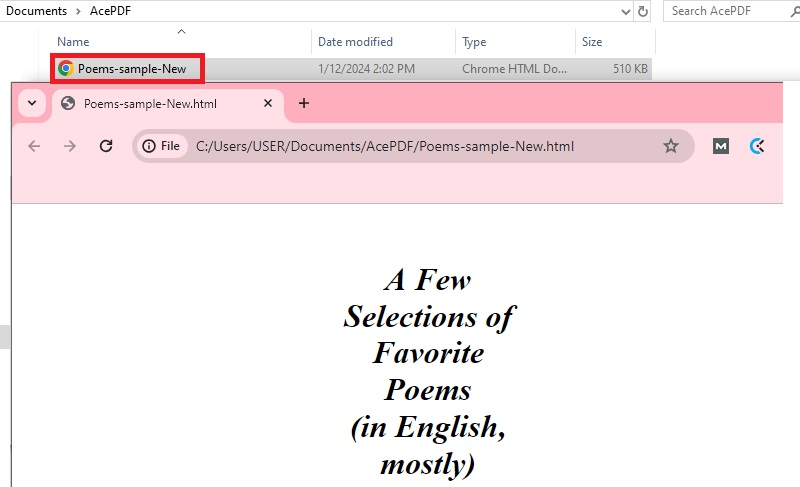This screenshot has height=487, width=800.
Task: Click the File site info chip
Action: click(x=161, y=146)
